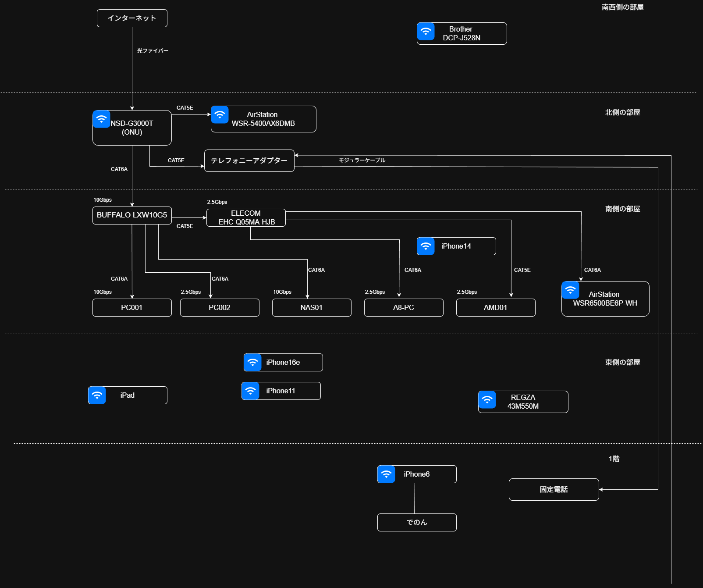Click the 東側の部屋 room label
703x588 pixels.
click(622, 362)
